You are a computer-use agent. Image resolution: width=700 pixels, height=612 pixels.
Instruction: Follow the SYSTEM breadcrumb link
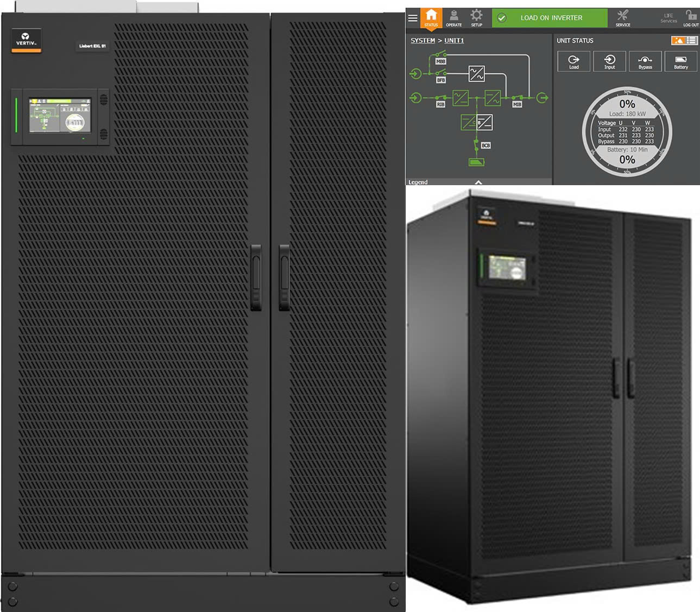(422, 41)
